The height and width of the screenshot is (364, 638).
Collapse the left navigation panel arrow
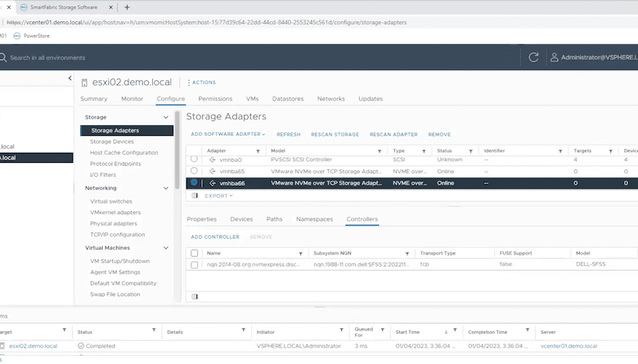click(x=70, y=78)
